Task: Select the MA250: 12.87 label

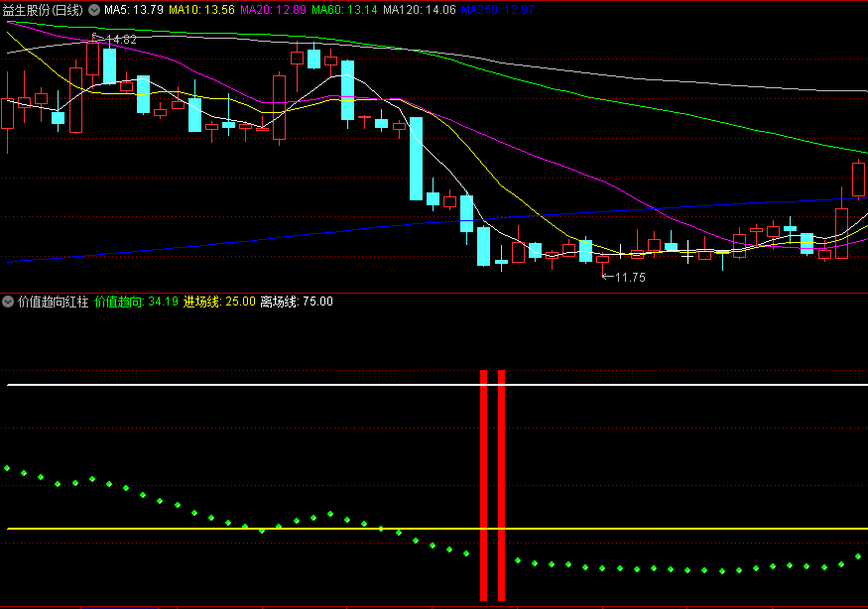Action: coord(498,10)
